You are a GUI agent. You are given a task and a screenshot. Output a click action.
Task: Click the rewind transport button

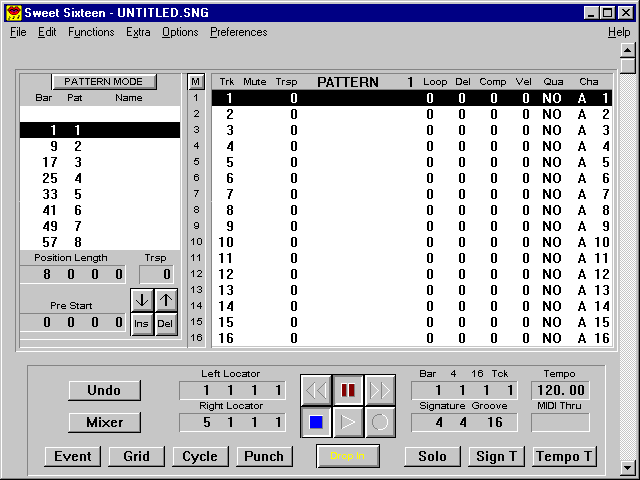pyautogui.click(x=316, y=390)
